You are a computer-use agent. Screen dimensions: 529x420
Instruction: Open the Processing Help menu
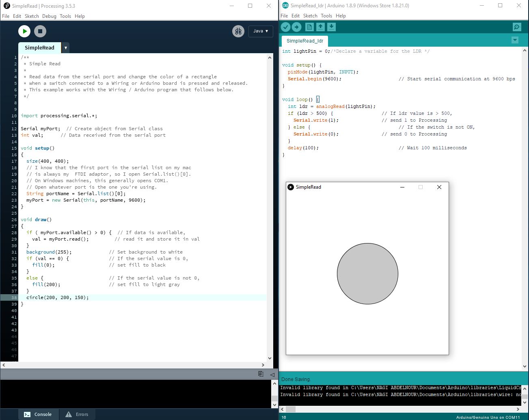pos(80,16)
